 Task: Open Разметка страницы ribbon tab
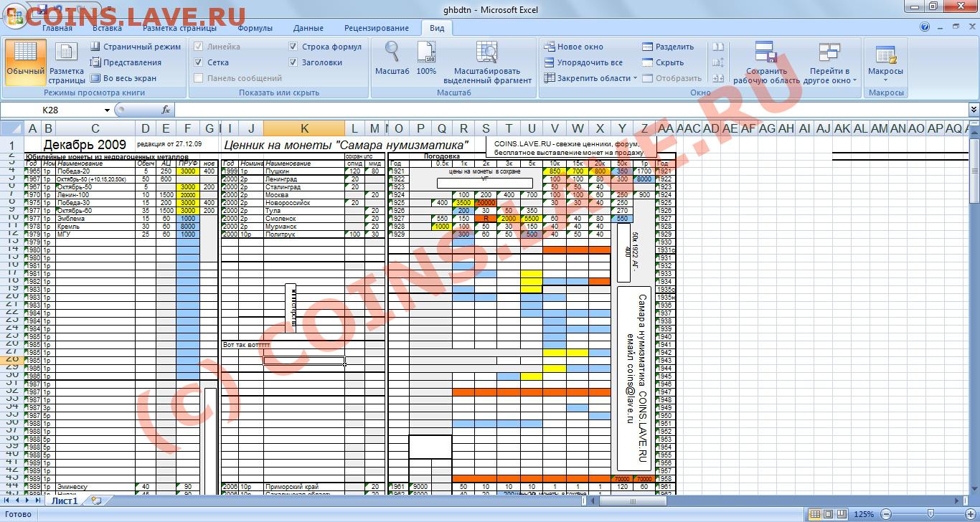(x=179, y=28)
